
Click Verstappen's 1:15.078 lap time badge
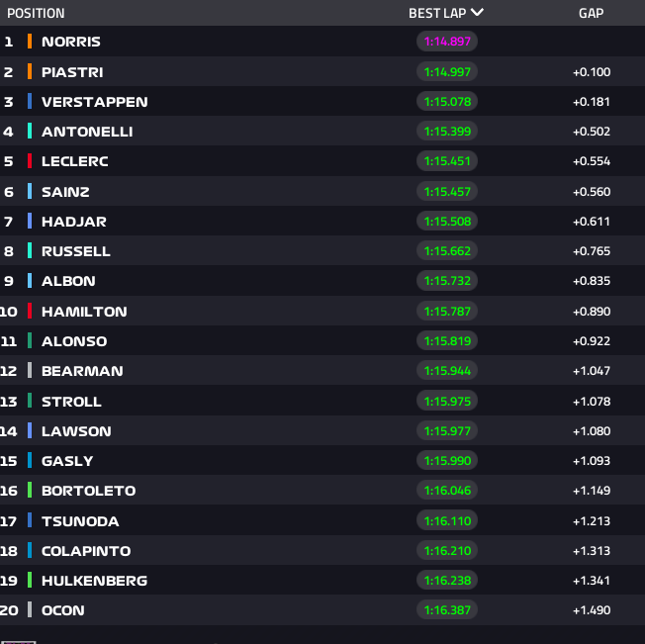point(447,102)
